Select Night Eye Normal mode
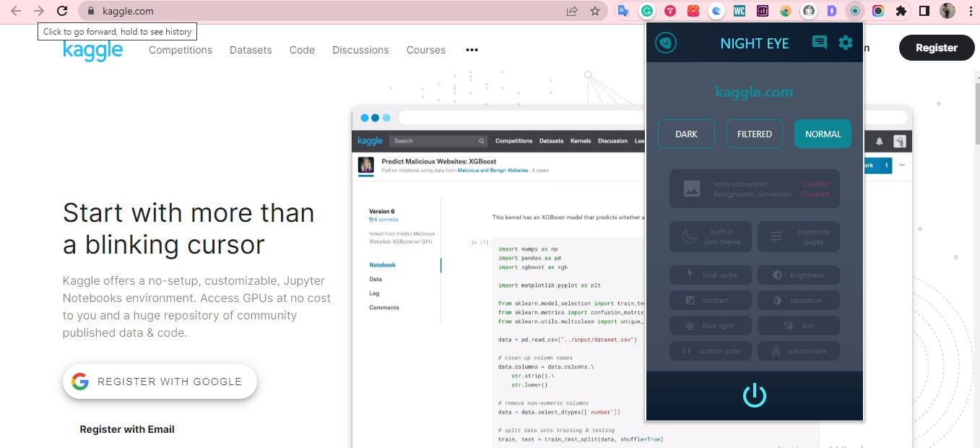 [823, 134]
